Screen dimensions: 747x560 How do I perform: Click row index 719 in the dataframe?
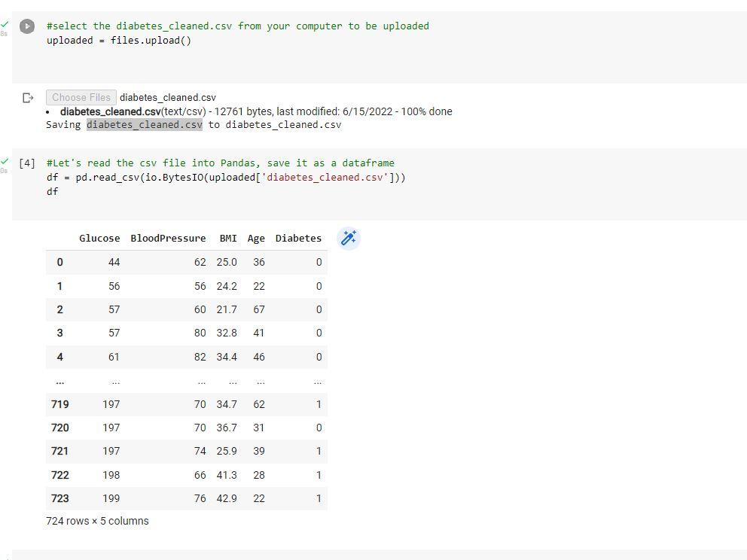[x=59, y=404]
